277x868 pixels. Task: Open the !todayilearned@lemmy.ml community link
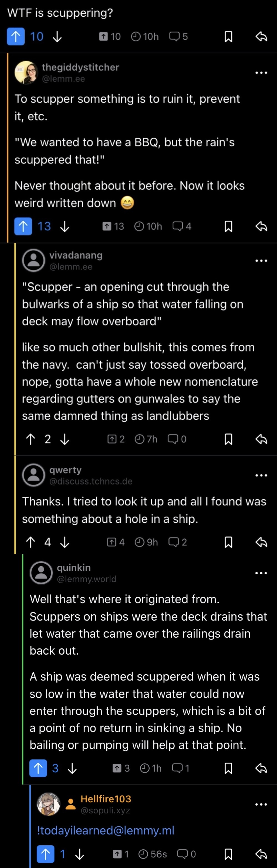click(x=105, y=830)
